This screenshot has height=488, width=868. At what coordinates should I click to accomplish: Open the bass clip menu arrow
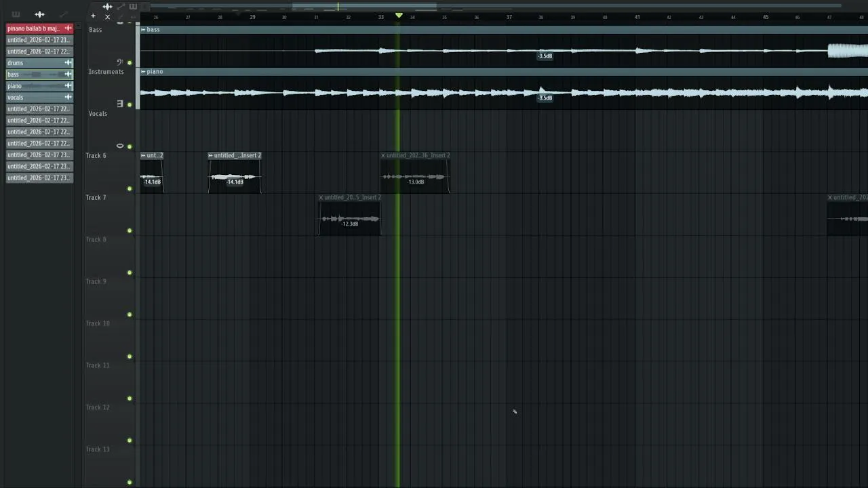[x=143, y=30]
